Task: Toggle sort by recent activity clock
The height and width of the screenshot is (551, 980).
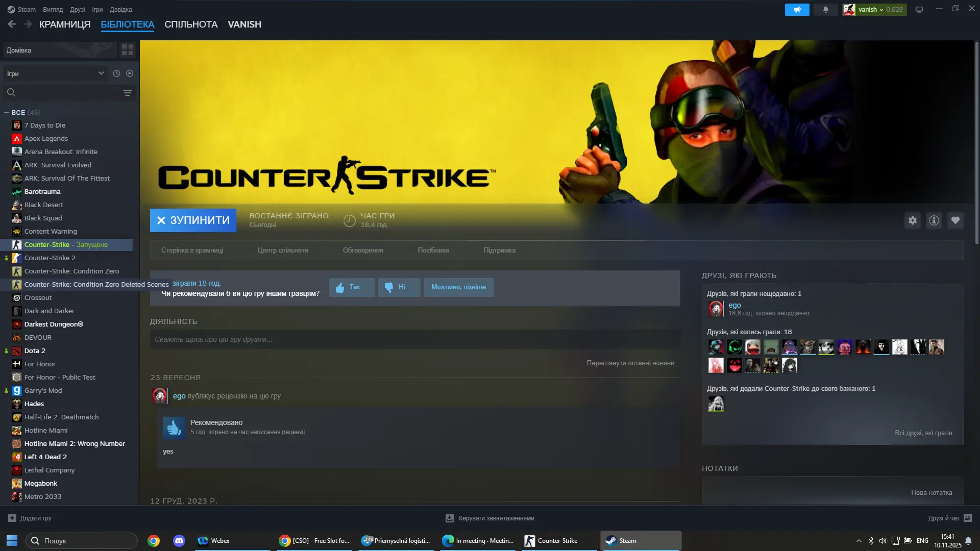Action: (x=116, y=73)
